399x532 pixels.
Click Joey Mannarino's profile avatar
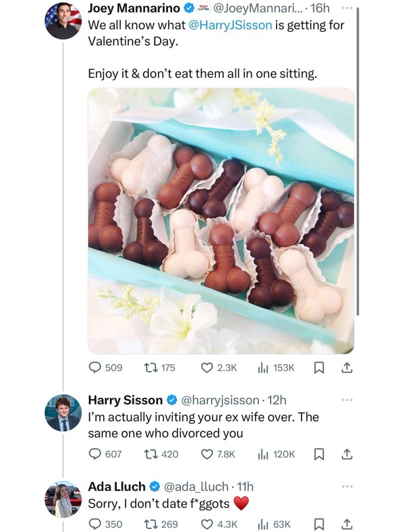click(63, 21)
